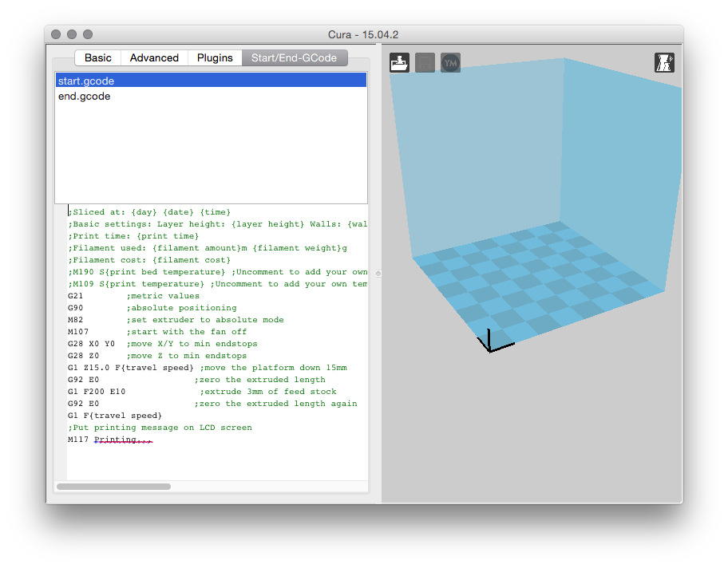Screen dimensions: 728x568
Task: Click the M82 extruder absolute mode line
Action: click(176, 320)
